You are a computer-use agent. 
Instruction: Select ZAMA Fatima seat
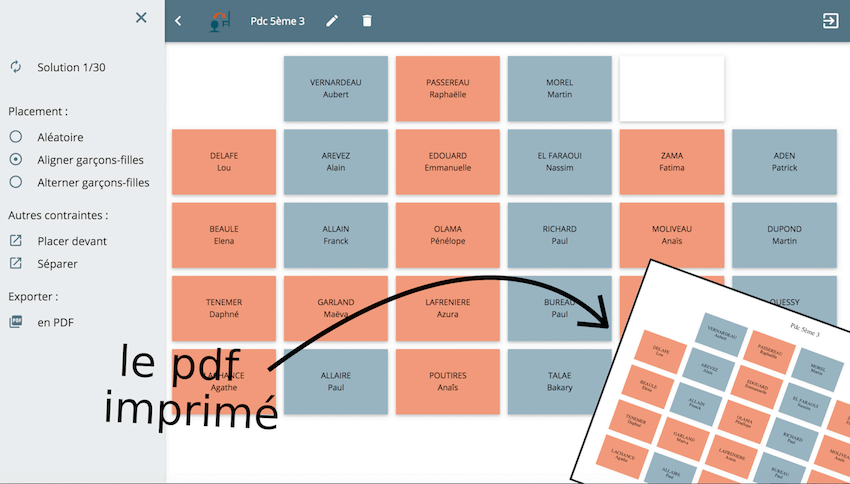coord(672,162)
